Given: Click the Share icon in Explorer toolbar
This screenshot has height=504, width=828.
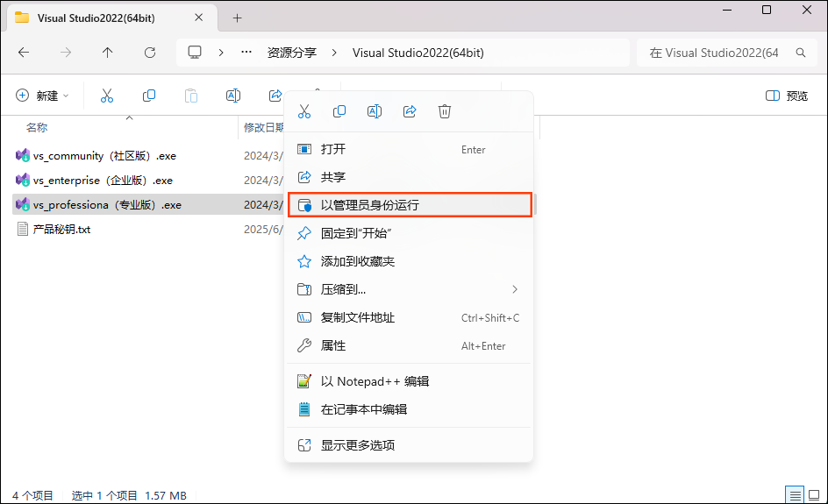Looking at the screenshot, I should point(275,96).
